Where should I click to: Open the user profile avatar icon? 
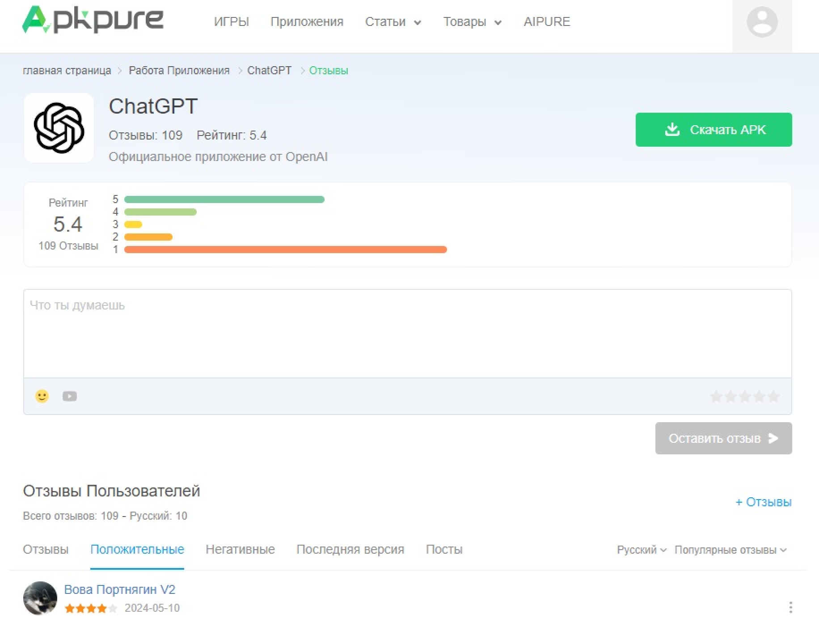pos(762,21)
